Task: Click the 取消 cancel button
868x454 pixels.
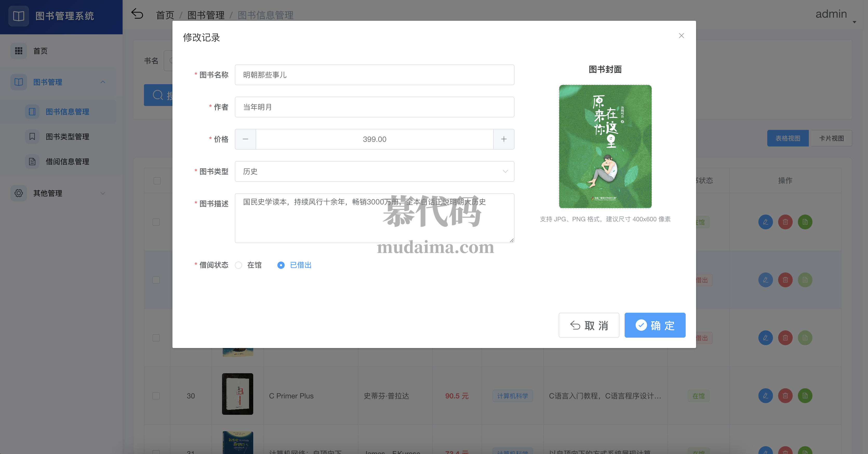Action: [589, 325]
